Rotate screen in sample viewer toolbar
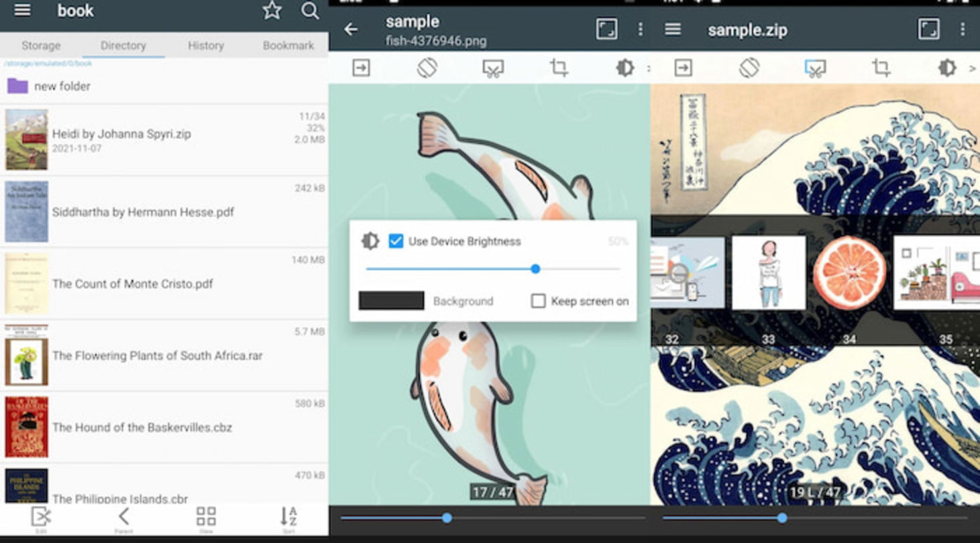The image size is (980, 543). (x=427, y=68)
